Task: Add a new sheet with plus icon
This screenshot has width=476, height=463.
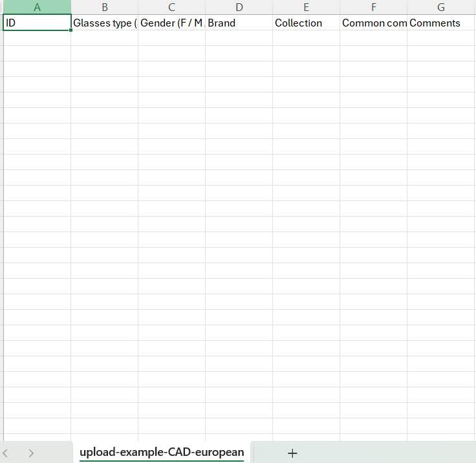Action: 292,453
